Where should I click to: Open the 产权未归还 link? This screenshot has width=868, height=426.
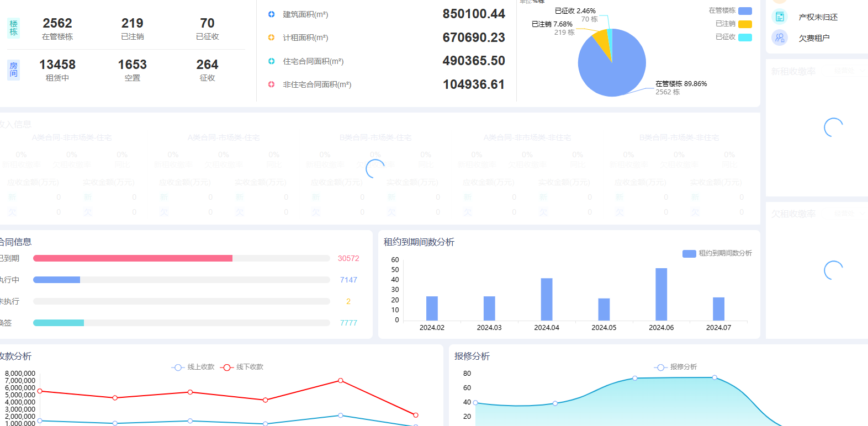coord(818,17)
